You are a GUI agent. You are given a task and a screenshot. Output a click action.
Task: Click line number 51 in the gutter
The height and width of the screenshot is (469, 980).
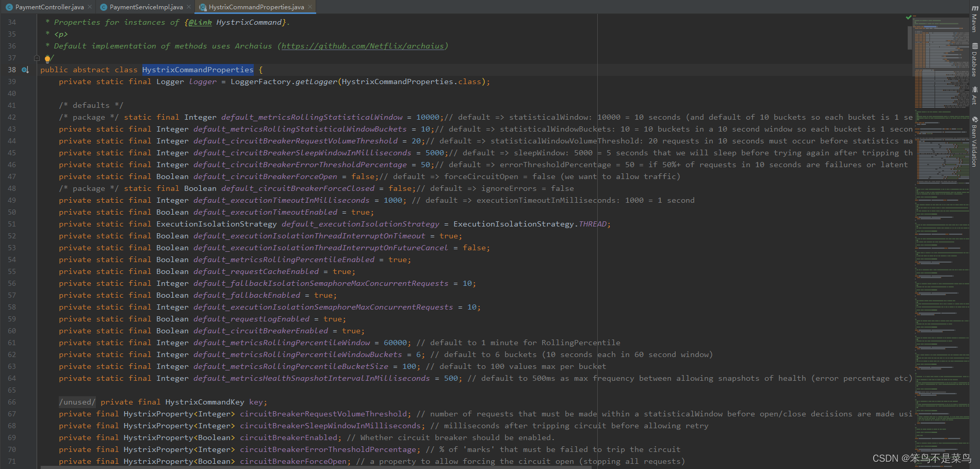(x=12, y=224)
